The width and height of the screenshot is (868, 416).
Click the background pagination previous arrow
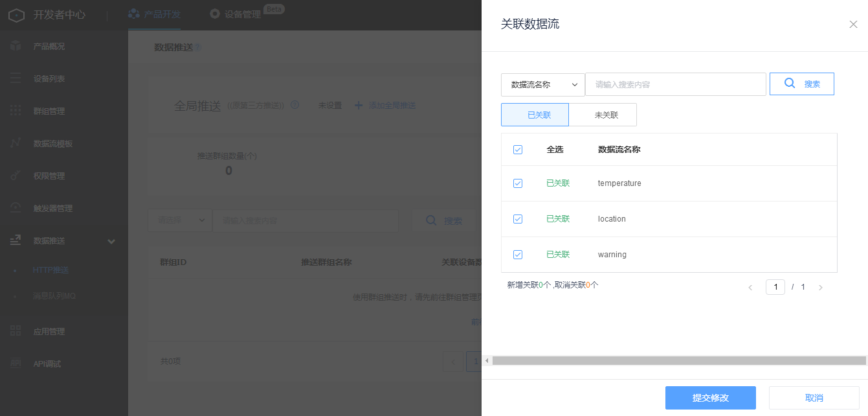tap(452, 361)
